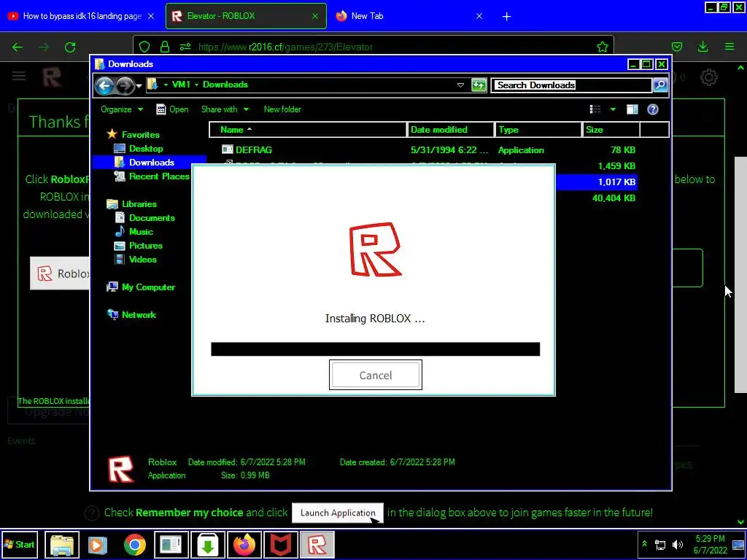Expand the view options dropdown arrow
Viewport: 747px width, 560px height.
pos(613,109)
